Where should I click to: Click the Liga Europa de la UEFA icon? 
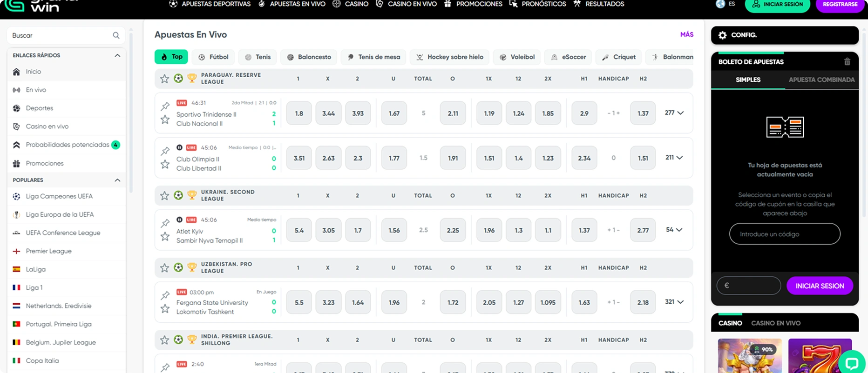click(x=16, y=214)
